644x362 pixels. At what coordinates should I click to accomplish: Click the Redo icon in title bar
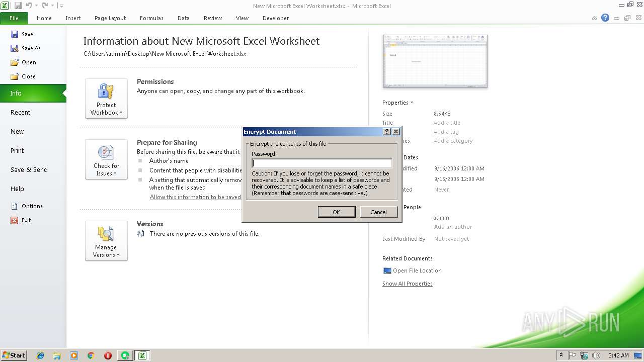[x=45, y=6]
